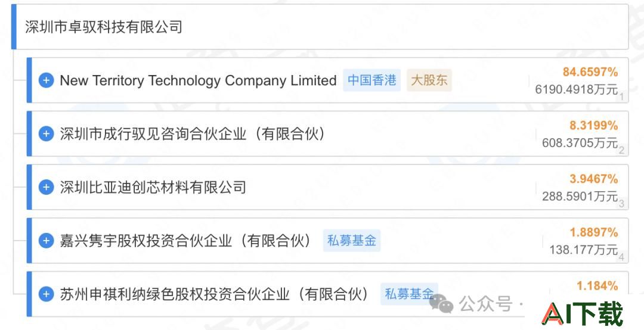Open 深圳市卓驭科技有限公司 company header
The width and height of the screenshot is (644, 330).
[x=104, y=27]
